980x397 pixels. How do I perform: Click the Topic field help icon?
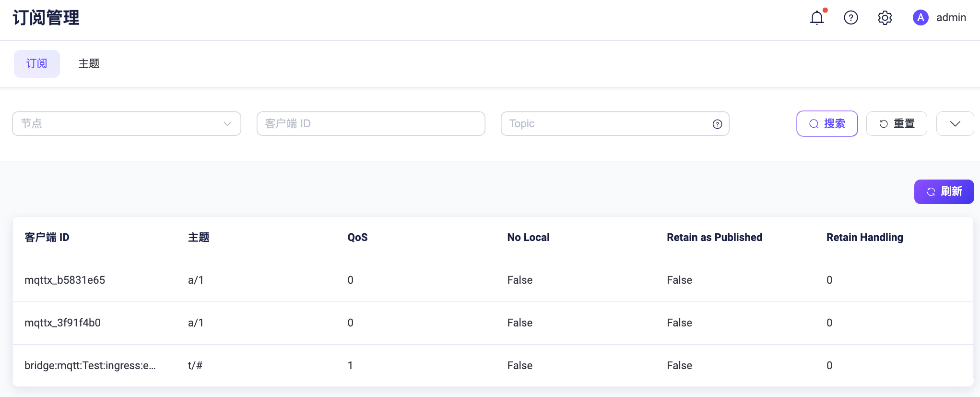718,124
